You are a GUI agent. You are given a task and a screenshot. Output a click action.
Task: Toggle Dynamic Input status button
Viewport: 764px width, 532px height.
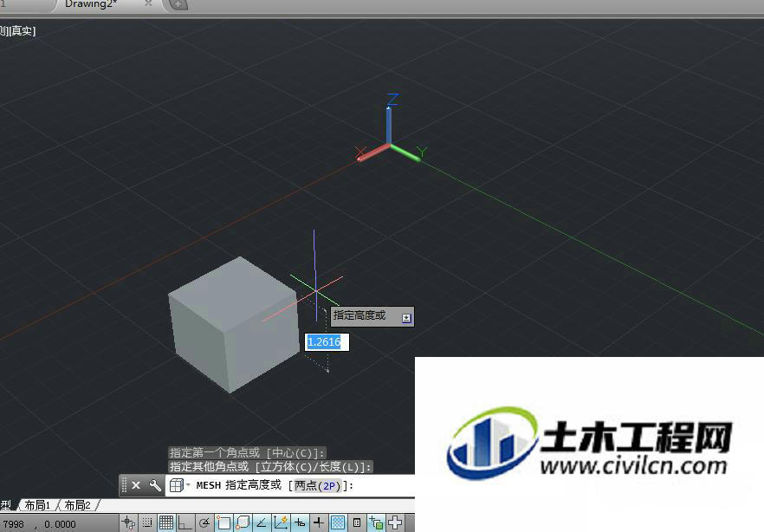[300, 522]
